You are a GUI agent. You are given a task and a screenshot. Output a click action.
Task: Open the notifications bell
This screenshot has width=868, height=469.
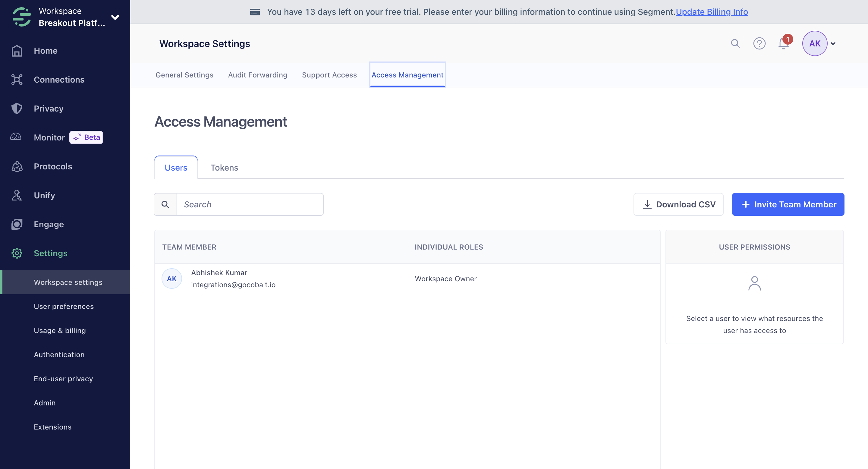coord(783,44)
